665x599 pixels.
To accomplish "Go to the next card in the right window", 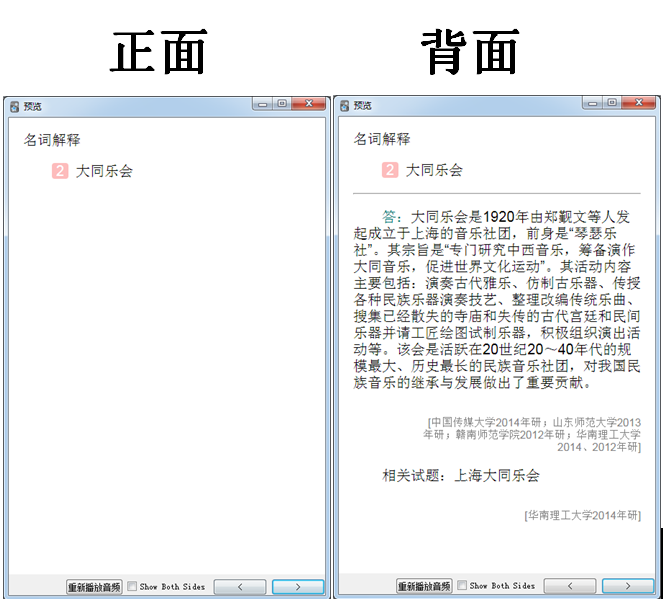I will tap(628, 586).
